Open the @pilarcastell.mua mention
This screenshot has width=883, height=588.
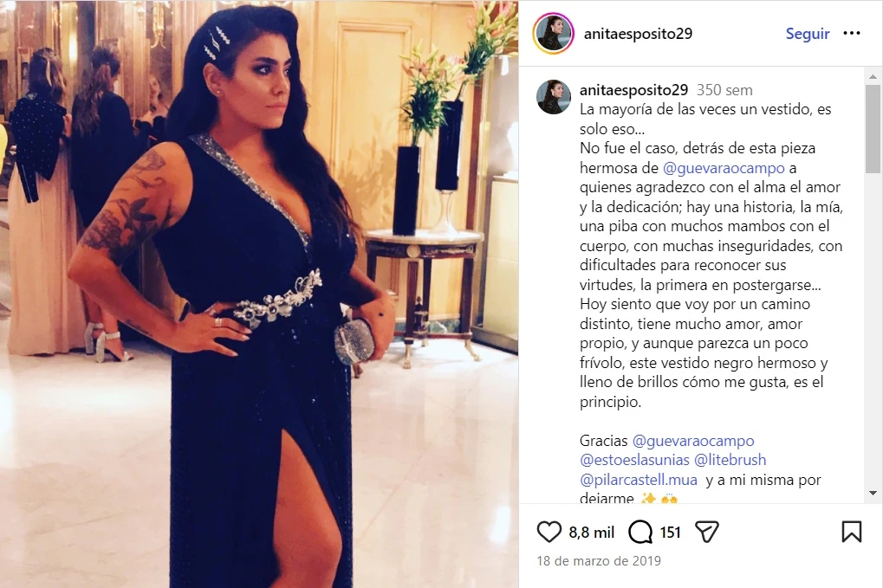pos(639,480)
